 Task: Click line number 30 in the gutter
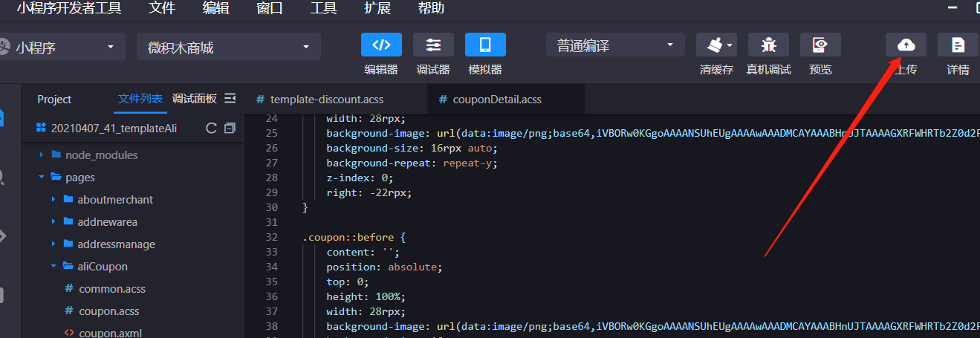271,207
